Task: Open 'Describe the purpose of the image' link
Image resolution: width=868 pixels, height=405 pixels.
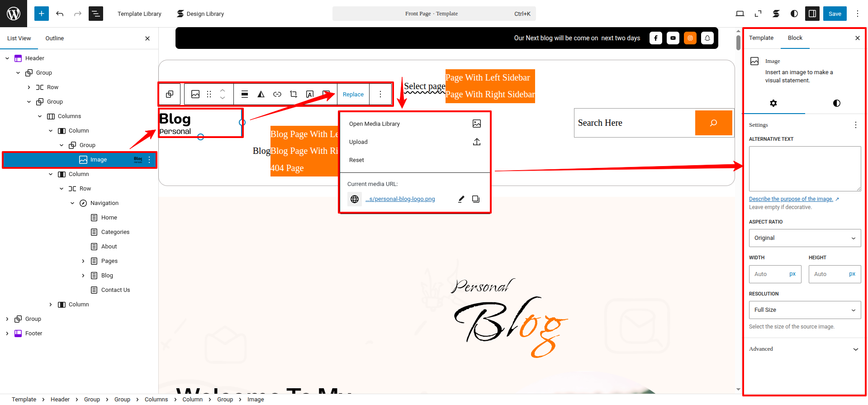Action: tap(791, 199)
